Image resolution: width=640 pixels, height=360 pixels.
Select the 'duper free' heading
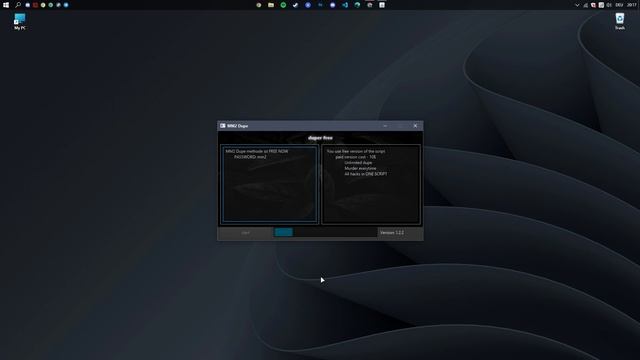click(320, 138)
